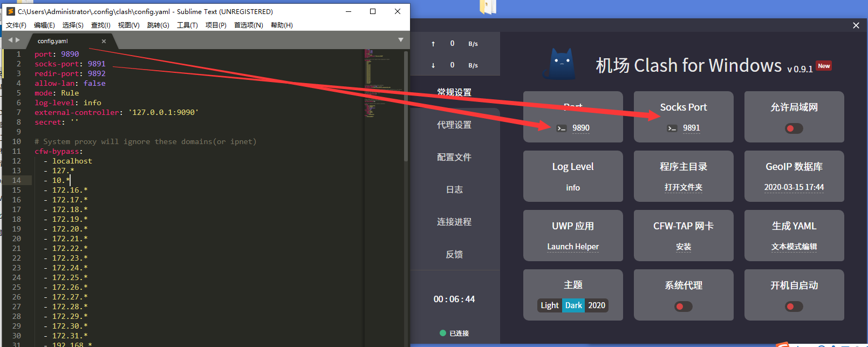
Task: Click the 'log-level: info' line in editor
Action: tap(68, 103)
